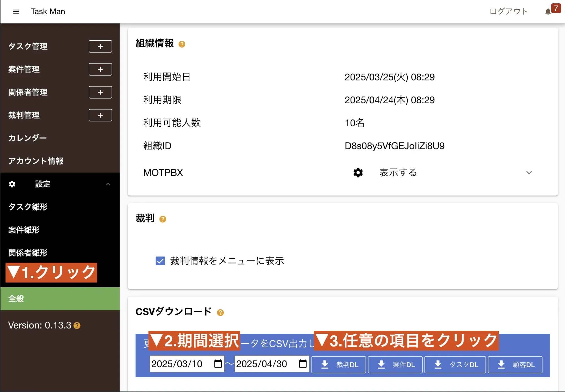Toggle 裁判情報をメニューに表示 checkbox

pos(160,261)
